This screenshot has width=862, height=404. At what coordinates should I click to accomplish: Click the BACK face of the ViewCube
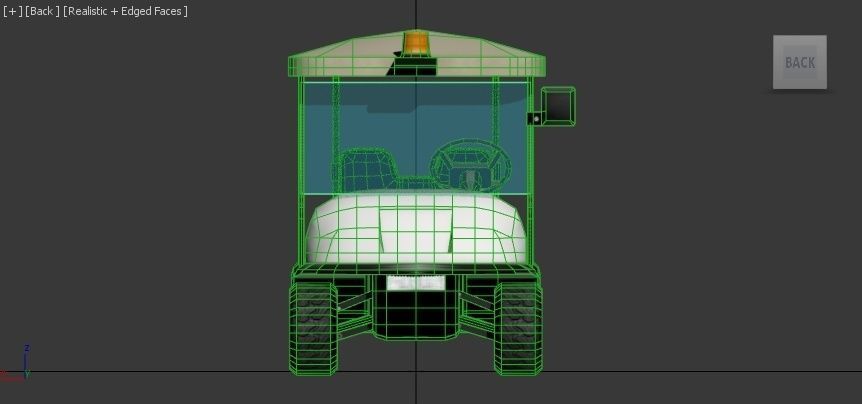[x=799, y=62]
